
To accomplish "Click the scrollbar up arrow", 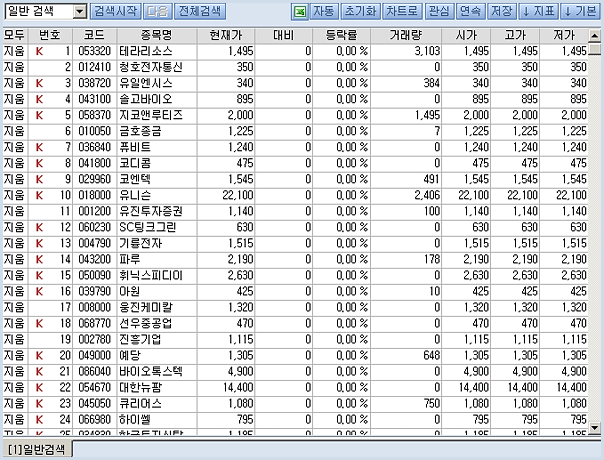I will (594, 36).
